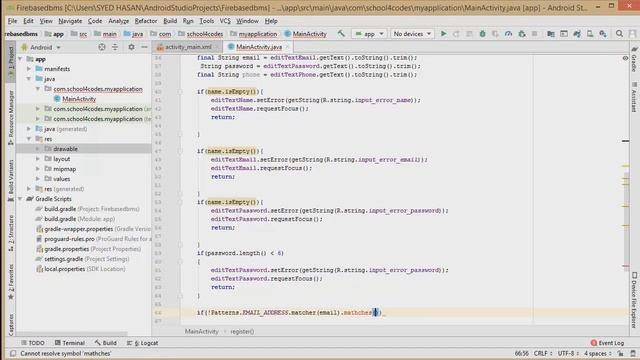Click the Search Everywhere magnifier icon

pos(619,34)
